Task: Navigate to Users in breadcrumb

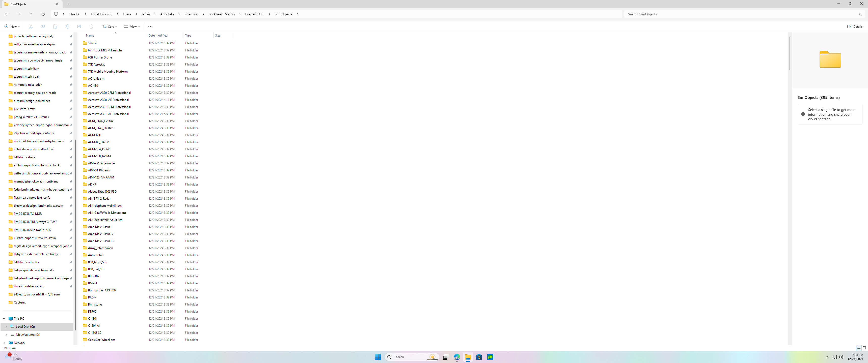Action: [x=127, y=14]
